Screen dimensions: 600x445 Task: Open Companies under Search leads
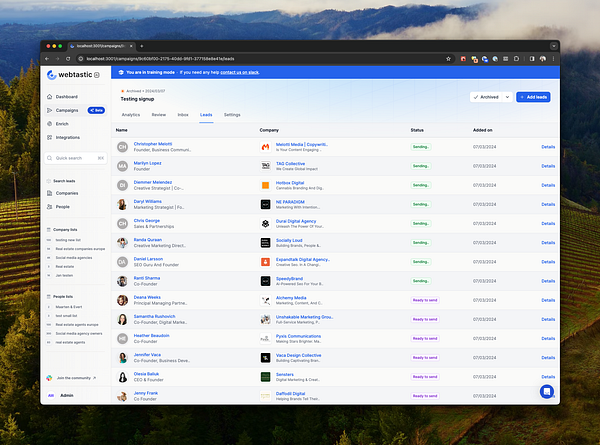point(67,193)
